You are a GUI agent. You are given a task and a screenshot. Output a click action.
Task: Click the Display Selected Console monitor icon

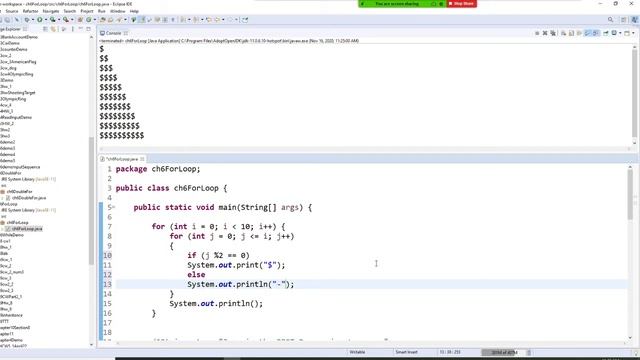tap(614, 33)
